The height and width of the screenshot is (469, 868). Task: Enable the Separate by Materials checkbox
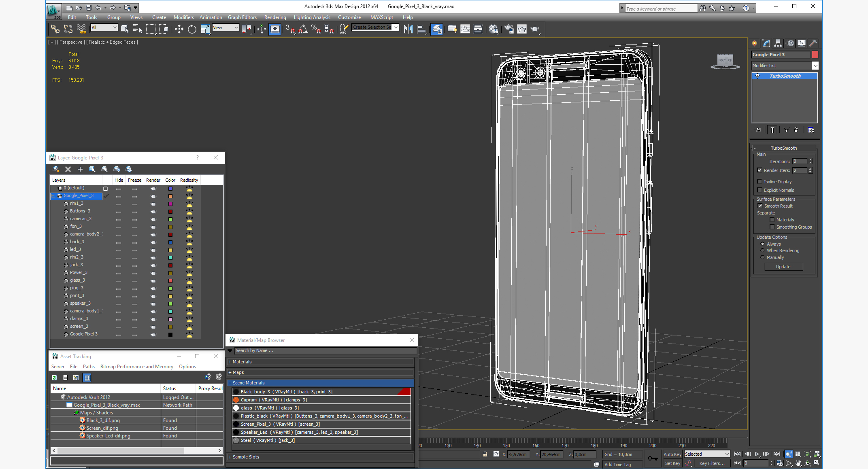pos(772,220)
